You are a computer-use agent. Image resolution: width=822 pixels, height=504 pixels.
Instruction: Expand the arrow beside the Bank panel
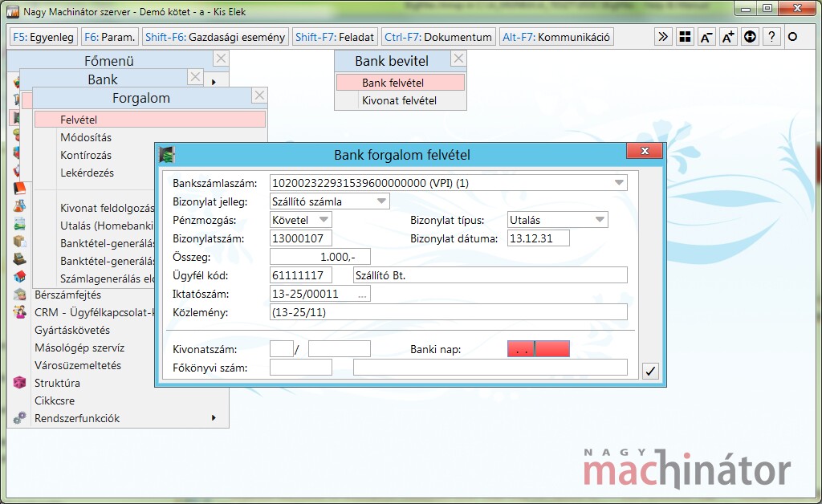[x=214, y=82]
